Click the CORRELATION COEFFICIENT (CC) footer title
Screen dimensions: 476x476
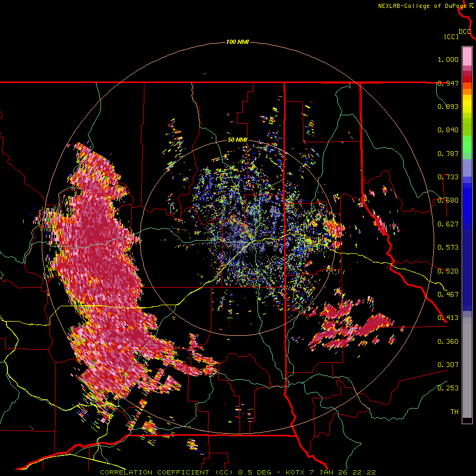tap(167, 472)
